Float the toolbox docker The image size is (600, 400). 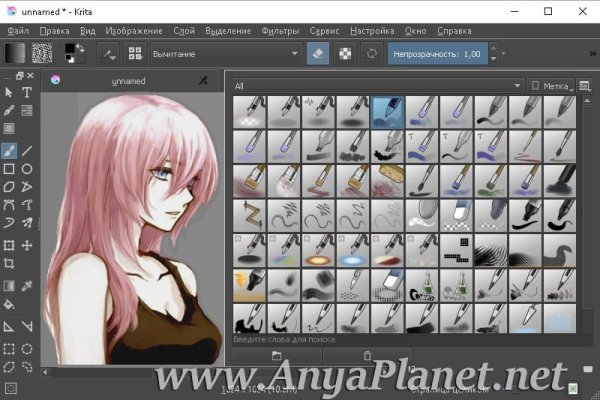20,75
